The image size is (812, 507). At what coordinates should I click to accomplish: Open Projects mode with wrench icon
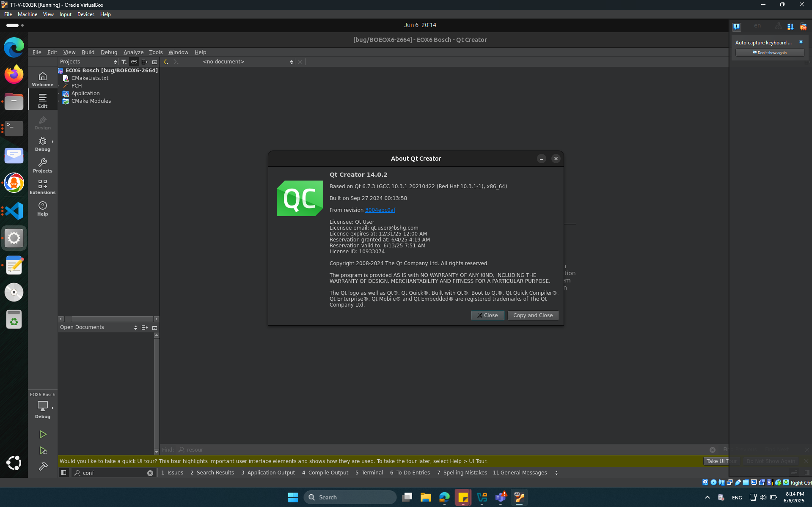[x=43, y=165]
